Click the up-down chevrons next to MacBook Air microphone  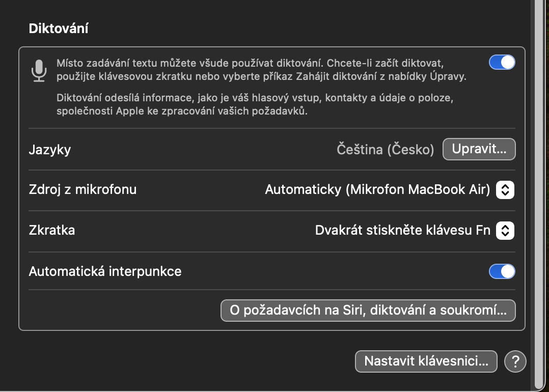(505, 190)
